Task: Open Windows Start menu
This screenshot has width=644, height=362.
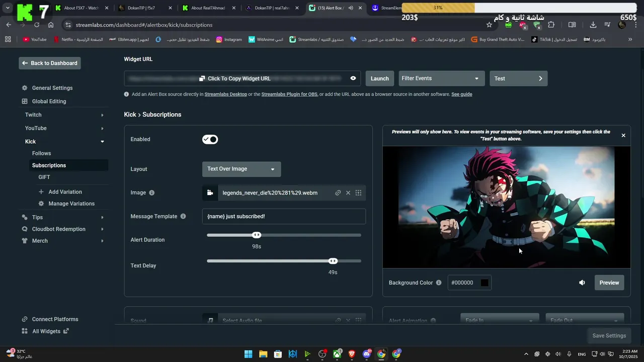Action: [248, 354]
